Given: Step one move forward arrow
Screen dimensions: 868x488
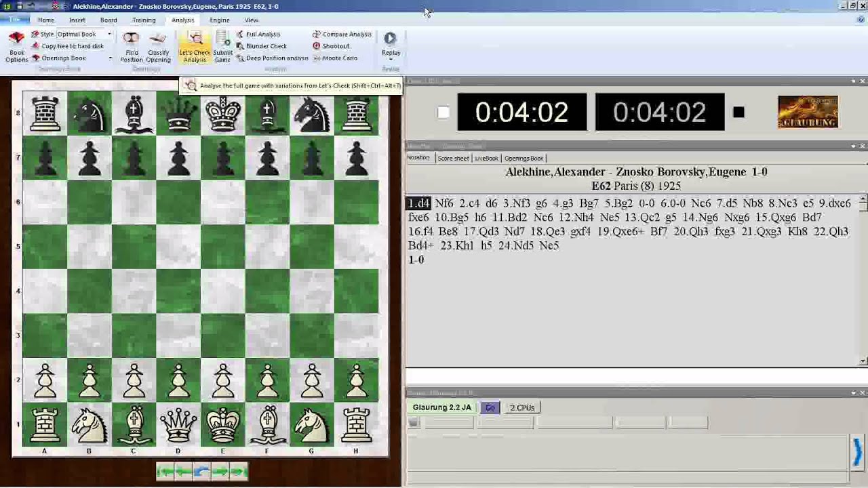Looking at the screenshot, I should [x=220, y=472].
